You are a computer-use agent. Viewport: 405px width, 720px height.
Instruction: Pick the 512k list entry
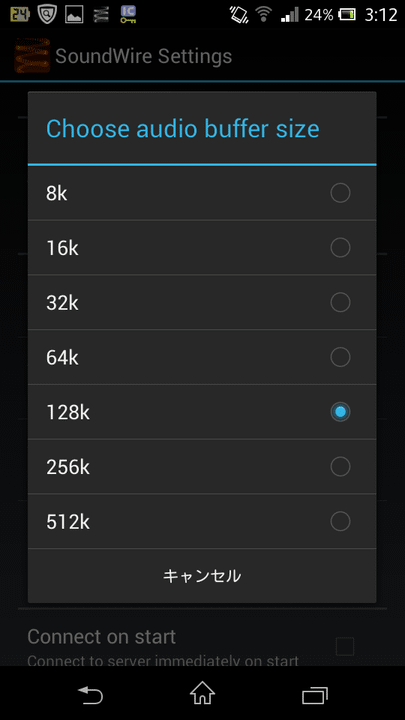pos(202,521)
